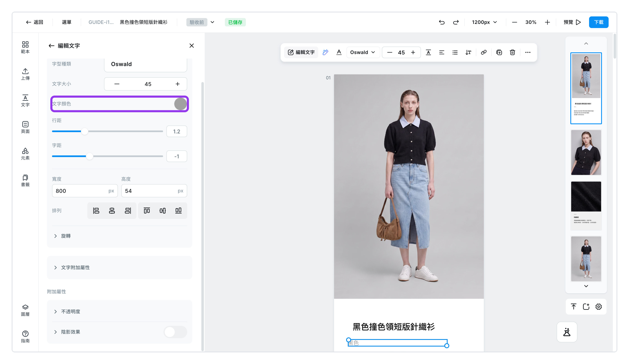Open the more options ellipsis menu
Image resolution: width=629 pixels, height=364 pixels.
[528, 52]
